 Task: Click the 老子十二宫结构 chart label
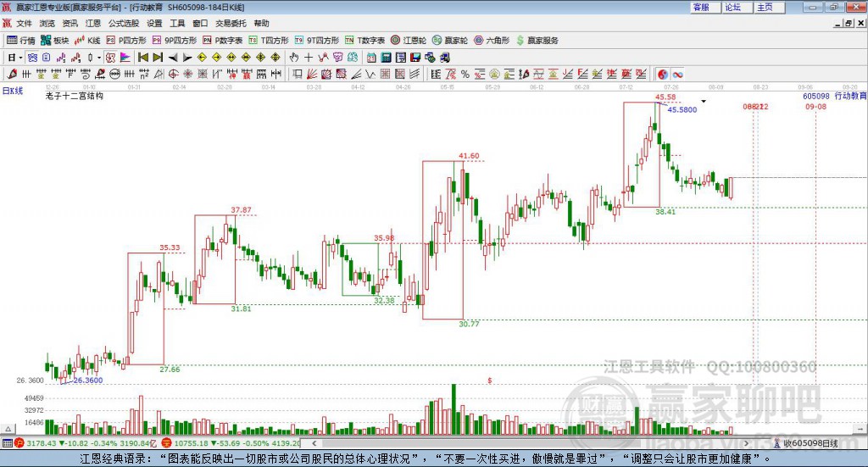click(x=75, y=97)
